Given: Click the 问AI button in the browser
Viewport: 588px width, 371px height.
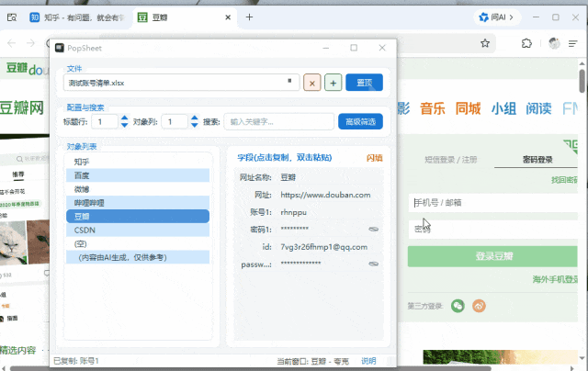Looking at the screenshot, I should 497,17.
